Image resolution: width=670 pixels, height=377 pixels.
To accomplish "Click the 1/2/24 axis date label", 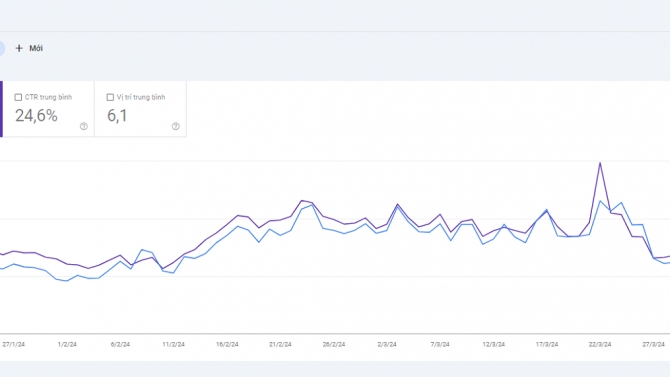I will [67, 345].
